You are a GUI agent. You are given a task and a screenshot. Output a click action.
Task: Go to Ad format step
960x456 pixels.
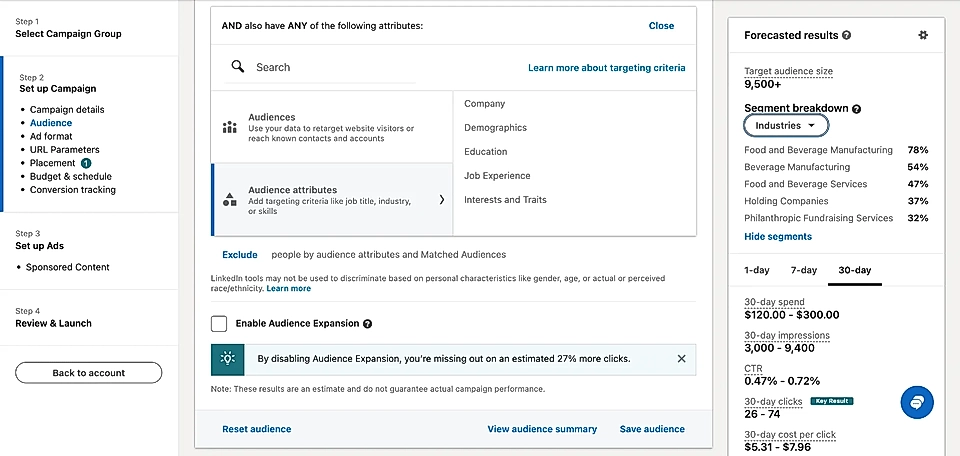(x=51, y=136)
